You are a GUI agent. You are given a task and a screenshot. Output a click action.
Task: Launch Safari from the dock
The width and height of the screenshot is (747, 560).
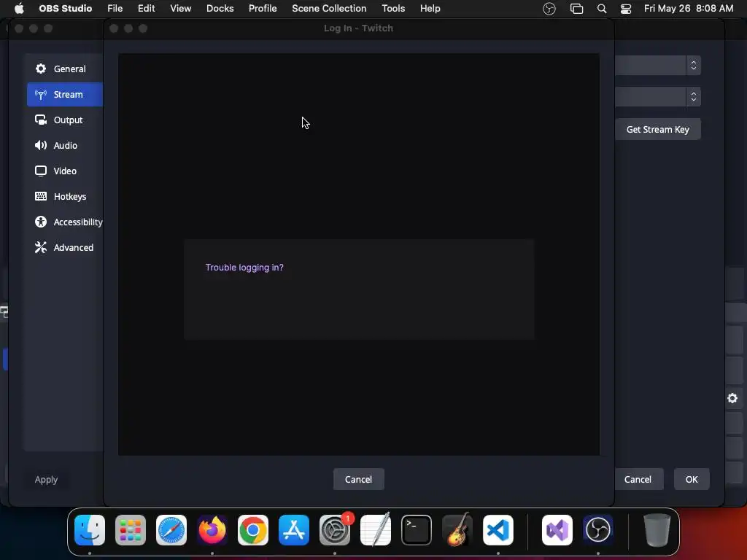coord(171,530)
